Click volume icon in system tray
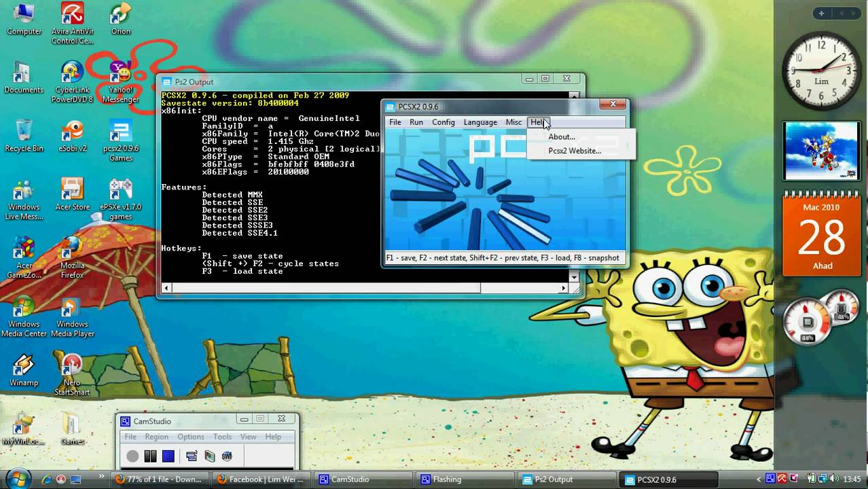 (834, 479)
